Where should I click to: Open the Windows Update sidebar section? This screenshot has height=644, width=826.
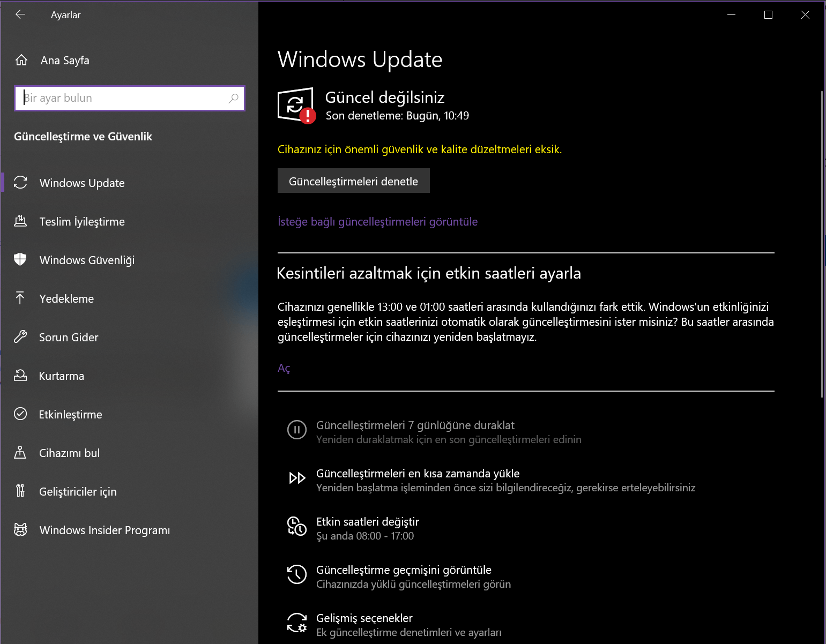(x=130, y=183)
